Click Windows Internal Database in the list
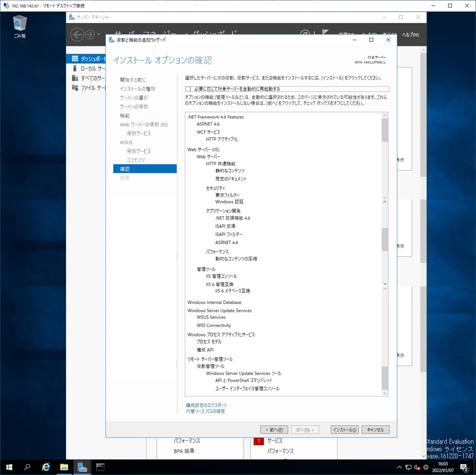 [x=214, y=302]
